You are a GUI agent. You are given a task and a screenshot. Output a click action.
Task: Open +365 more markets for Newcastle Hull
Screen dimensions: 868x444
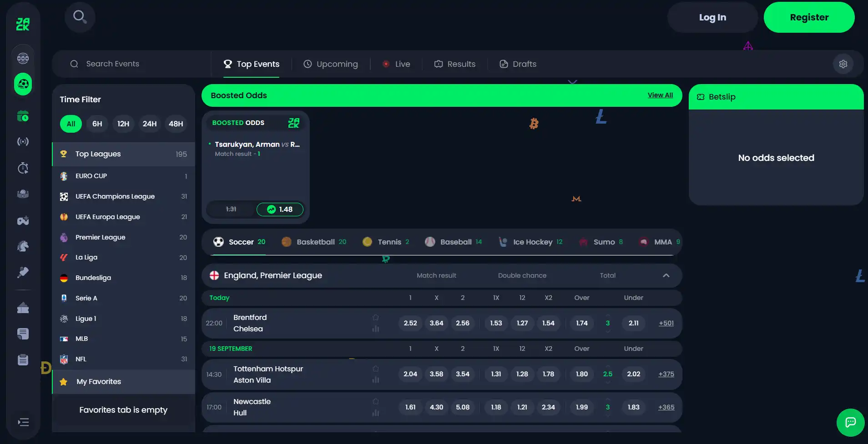[x=666, y=407]
